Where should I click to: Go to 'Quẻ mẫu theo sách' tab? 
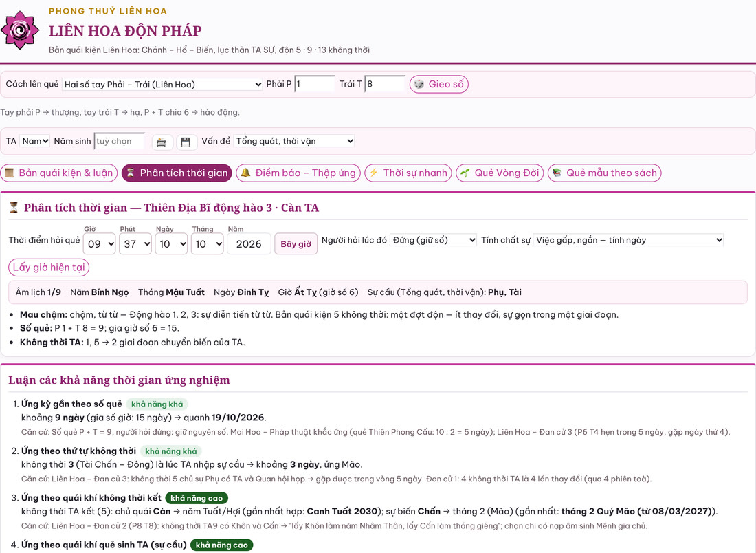click(605, 173)
